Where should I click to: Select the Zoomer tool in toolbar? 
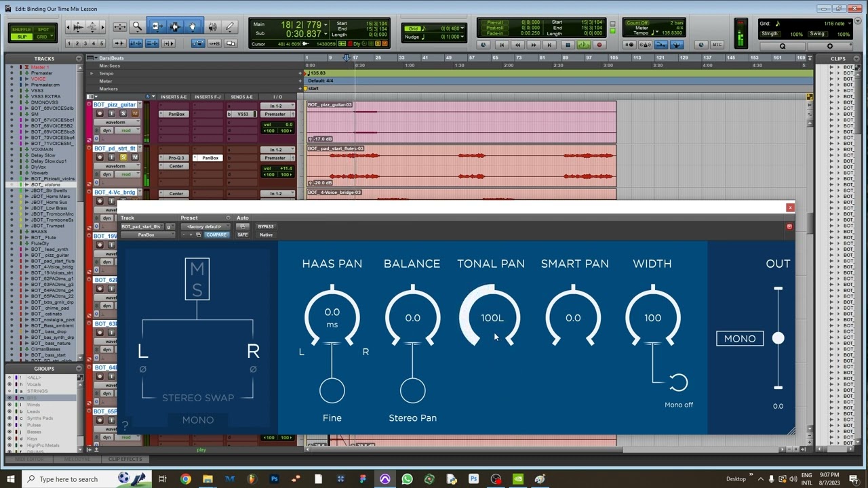137,27
